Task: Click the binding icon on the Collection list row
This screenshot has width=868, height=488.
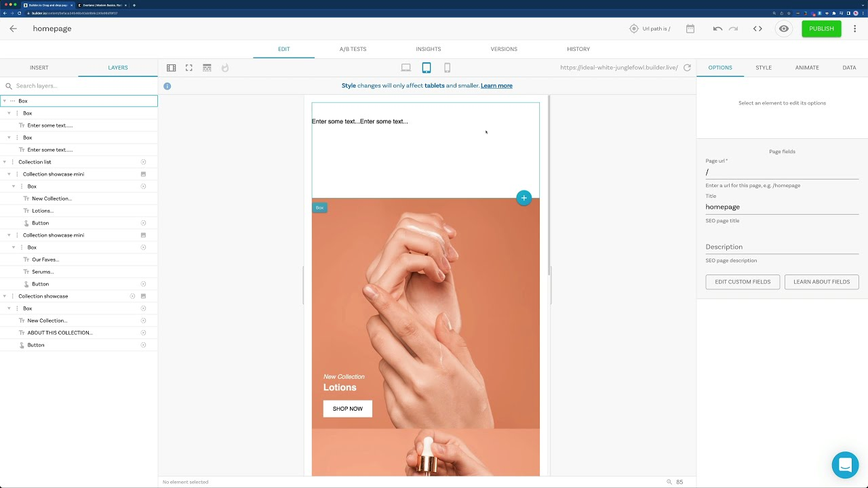Action: coord(143,162)
